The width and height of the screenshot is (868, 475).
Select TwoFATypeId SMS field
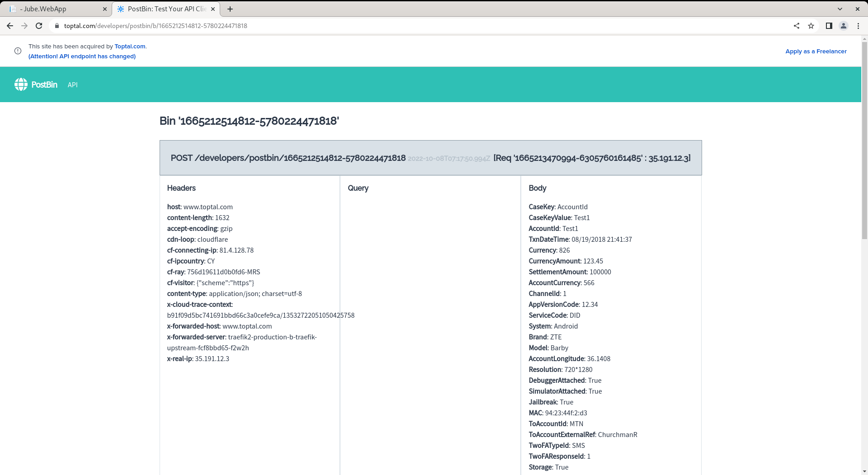click(x=557, y=445)
